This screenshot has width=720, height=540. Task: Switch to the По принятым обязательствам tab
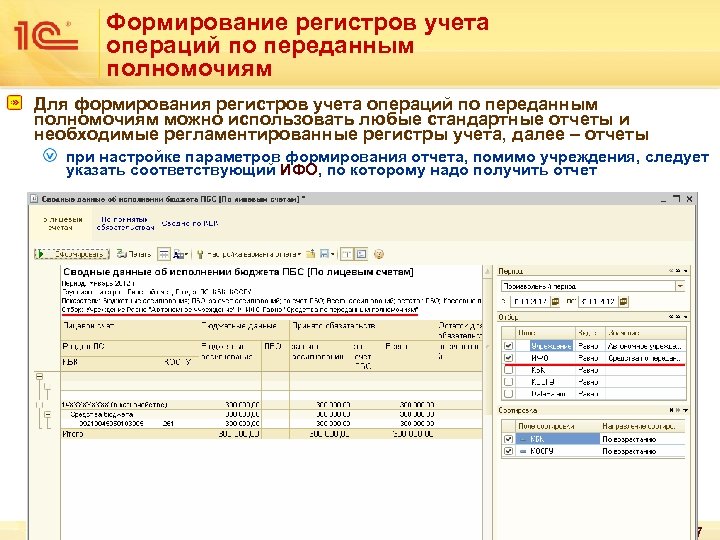point(125,223)
